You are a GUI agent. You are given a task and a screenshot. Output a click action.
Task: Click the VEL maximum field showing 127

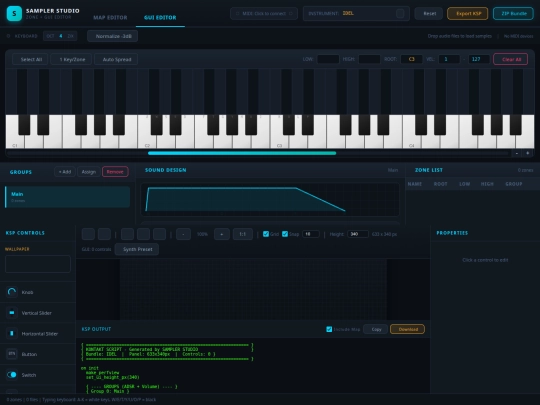[479, 59]
